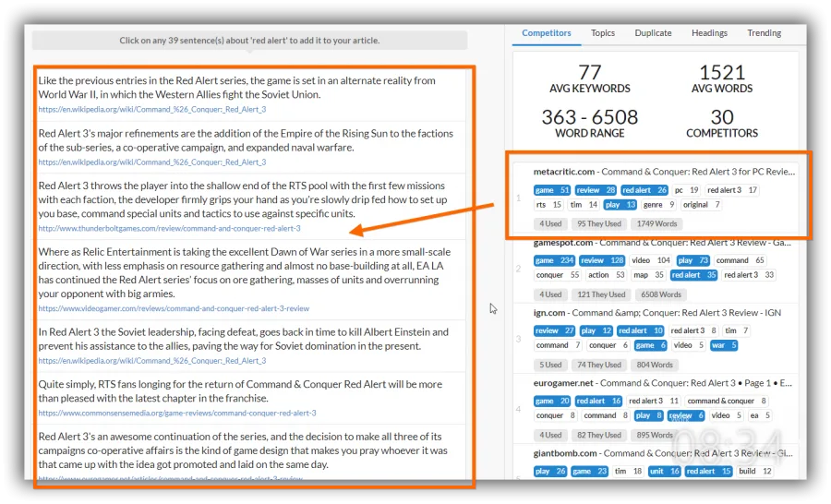Add sentence starting 'Like the previous entries'
Viewport: 831px width, 504px height.
pyautogui.click(x=237, y=88)
